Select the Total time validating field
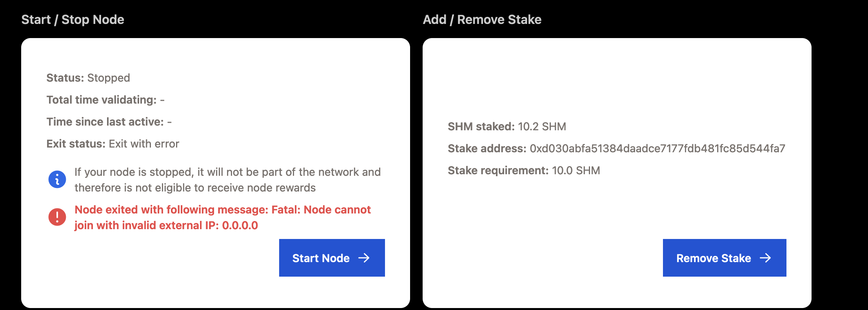Viewport: 868px width, 310px height. coord(106,99)
